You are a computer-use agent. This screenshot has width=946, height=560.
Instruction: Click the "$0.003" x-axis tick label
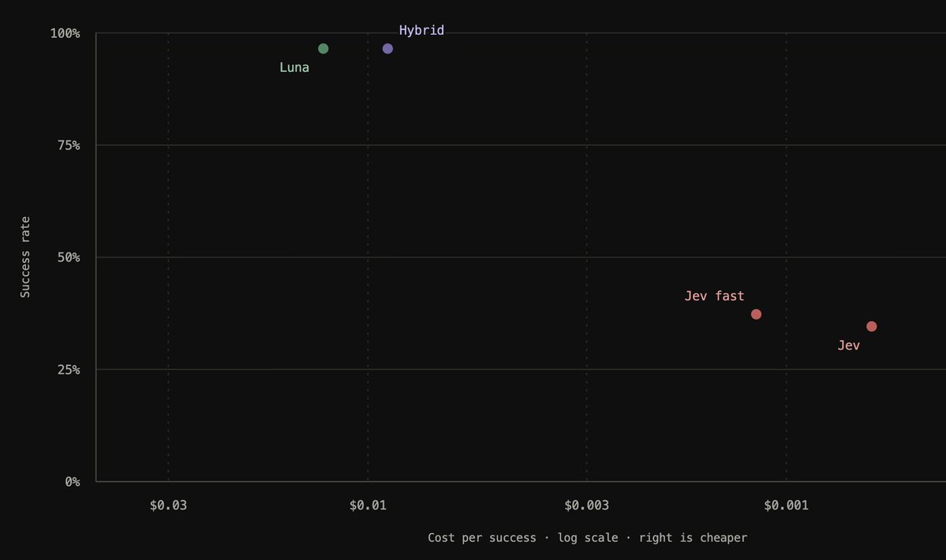pyautogui.click(x=586, y=505)
